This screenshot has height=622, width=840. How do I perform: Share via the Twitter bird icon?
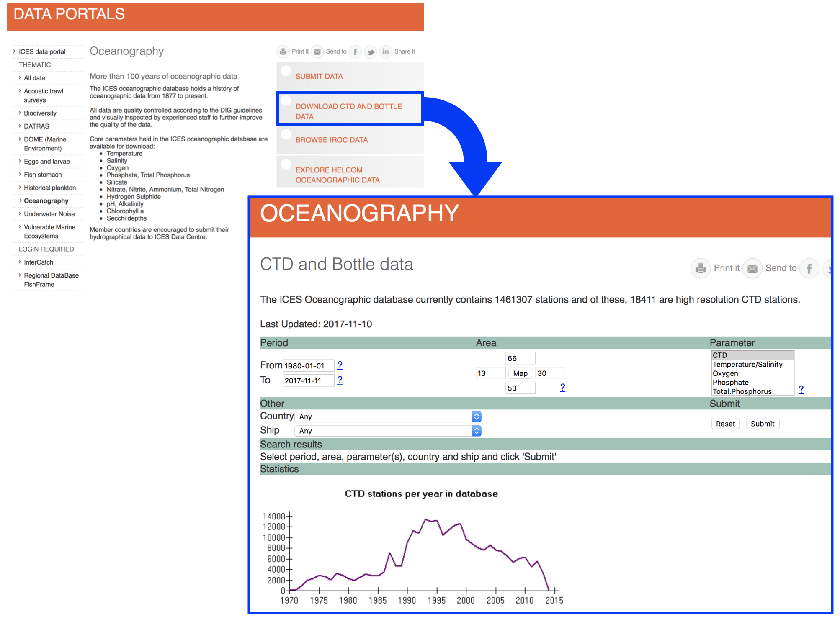[370, 51]
